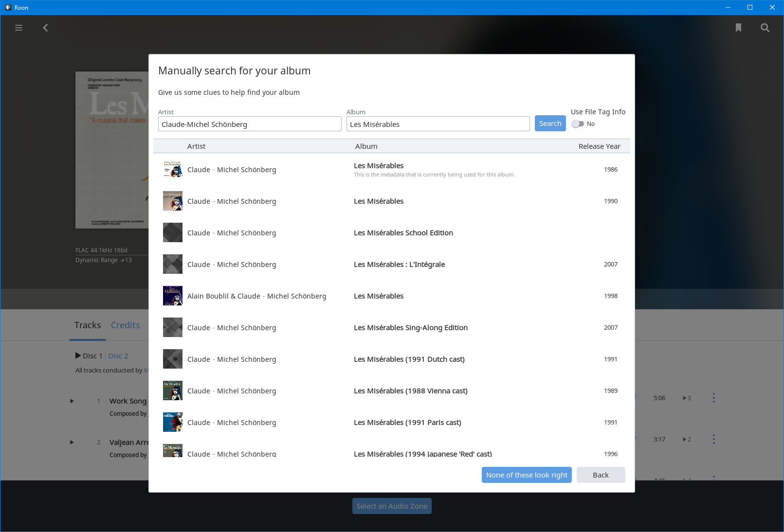Viewport: 784px width, 532px height.
Task: Click the currently used 1986 Les Misérables result
Action: tap(392, 169)
